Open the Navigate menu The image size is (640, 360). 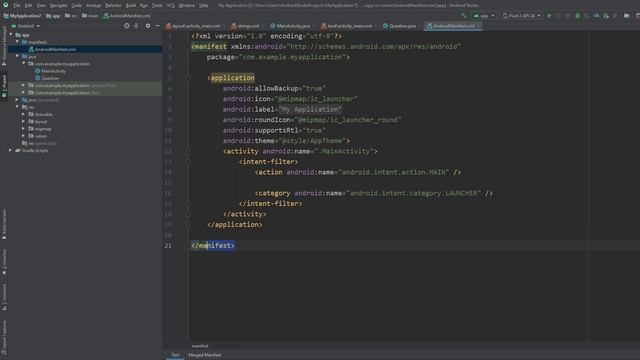tap(58, 6)
